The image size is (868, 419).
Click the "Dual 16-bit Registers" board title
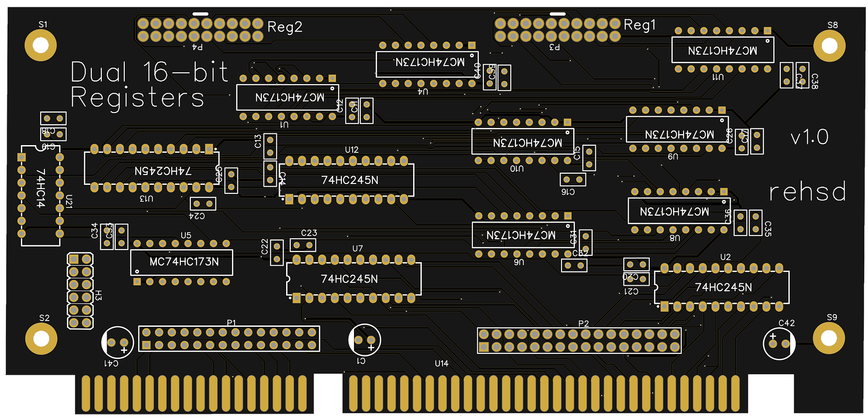(x=150, y=85)
